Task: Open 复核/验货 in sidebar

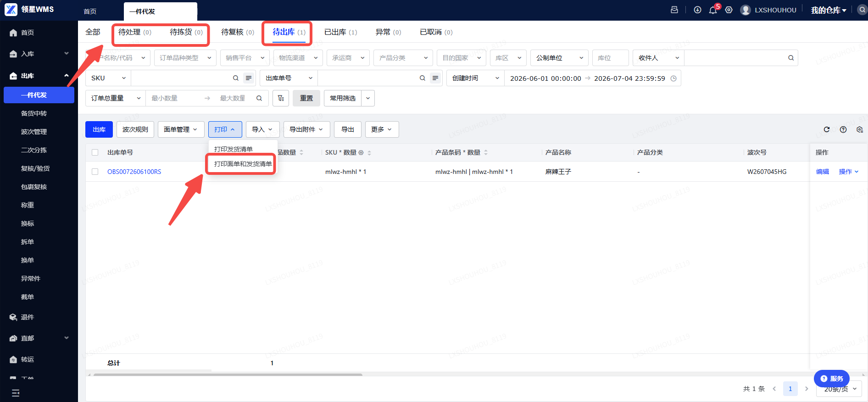Action: pyautogui.click(x=35, y=168)
